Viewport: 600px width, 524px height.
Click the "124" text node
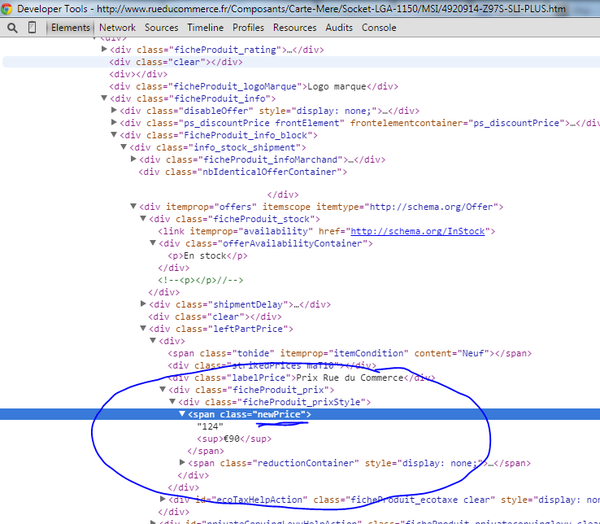point(210,426)
